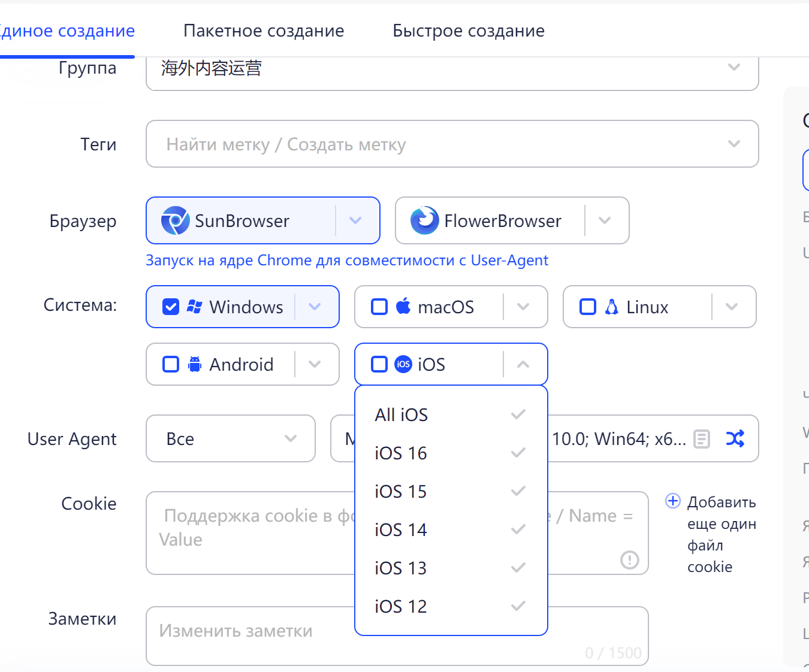Check the macOS system checkbox
The width and height of the screenshot is (809, 672).
(x=379, y=307)
